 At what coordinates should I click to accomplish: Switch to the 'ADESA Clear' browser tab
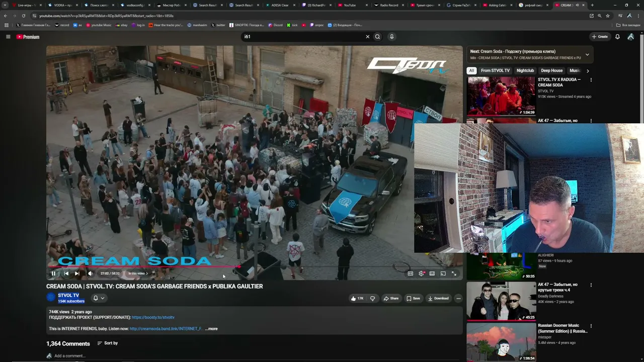[280, 5]
